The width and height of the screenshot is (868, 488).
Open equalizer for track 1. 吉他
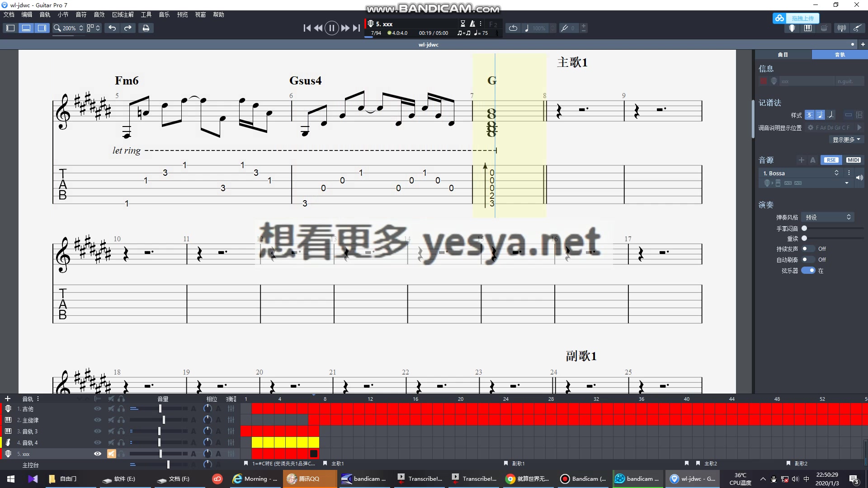click(x=231, y=408)
